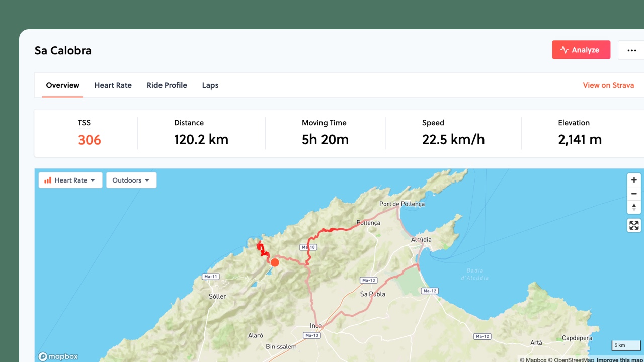Zoom out of the map
Viewport: 644px width, 362px height.
(634, 194)
